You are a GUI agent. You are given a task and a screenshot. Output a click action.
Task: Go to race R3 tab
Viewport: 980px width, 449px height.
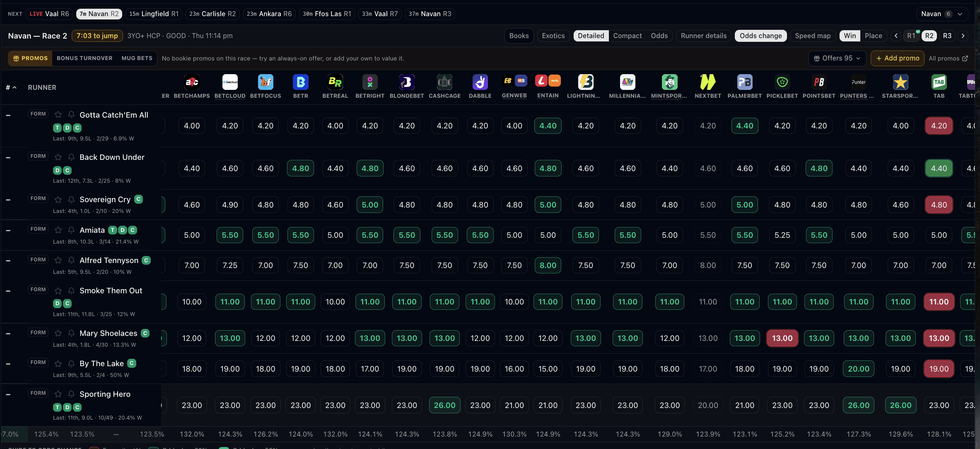(x=947, y=36)
